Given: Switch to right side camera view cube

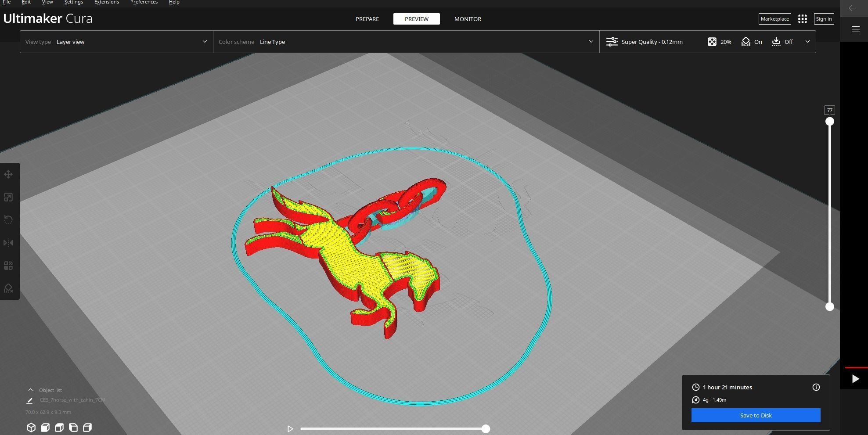Looking at the screenshot, I should (x=87, y=428).
